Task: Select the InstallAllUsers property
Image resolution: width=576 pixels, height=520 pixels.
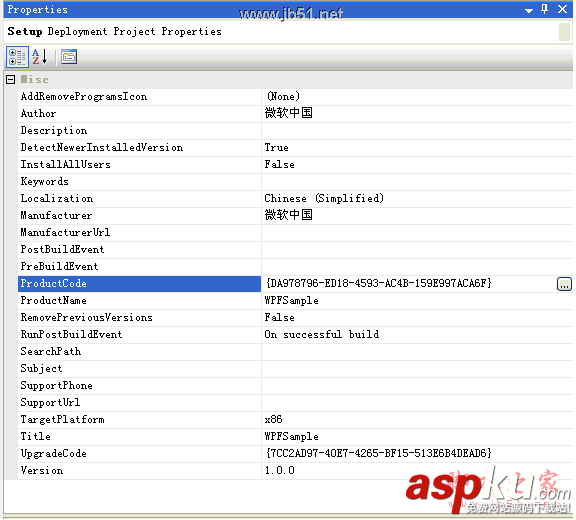Action: pos(140,165)
